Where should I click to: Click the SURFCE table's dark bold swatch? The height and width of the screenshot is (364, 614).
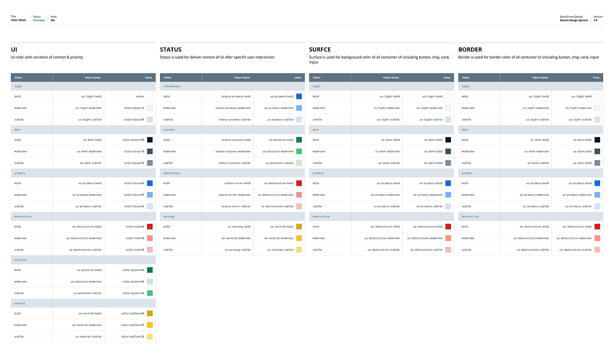pyautogui.click(x=448, y=140)
